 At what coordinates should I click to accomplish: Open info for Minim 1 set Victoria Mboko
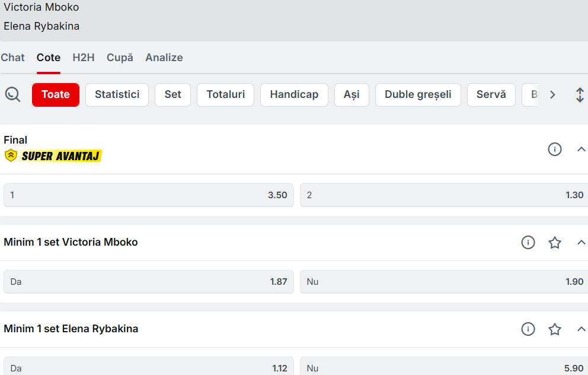[528, 242]
